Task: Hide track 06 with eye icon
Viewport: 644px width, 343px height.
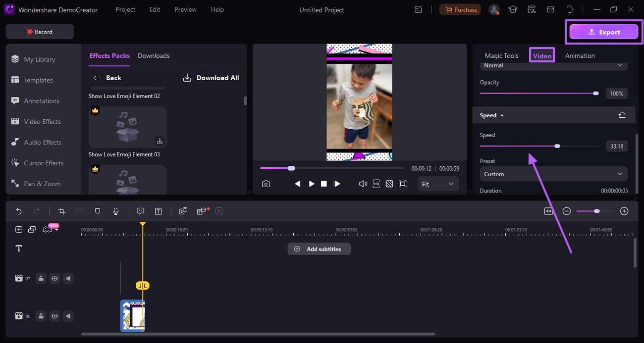Action: [x=54, y=316]
